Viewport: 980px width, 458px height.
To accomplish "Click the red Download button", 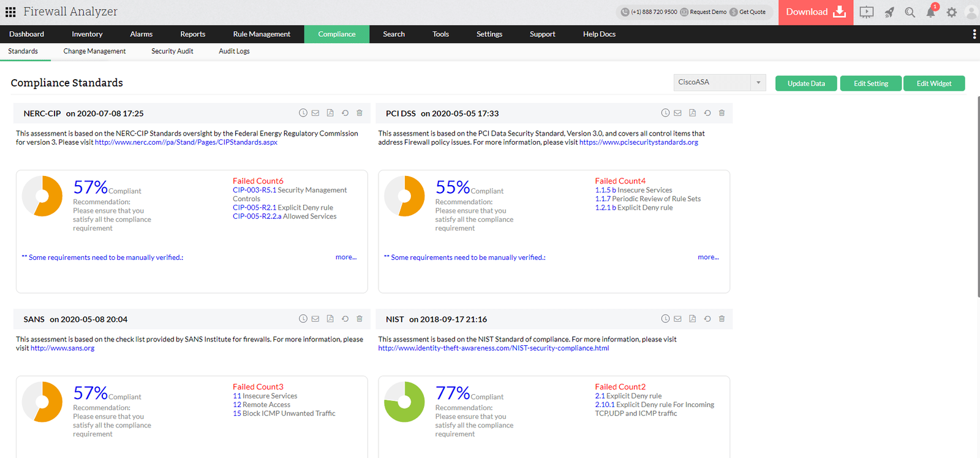I will [x=816, y=12].
